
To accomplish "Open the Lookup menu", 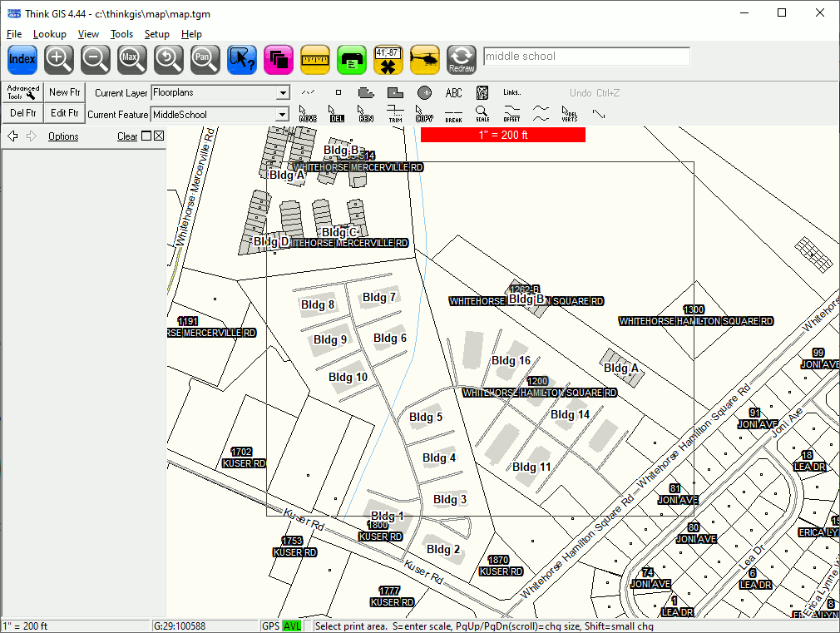I will 50,34.
